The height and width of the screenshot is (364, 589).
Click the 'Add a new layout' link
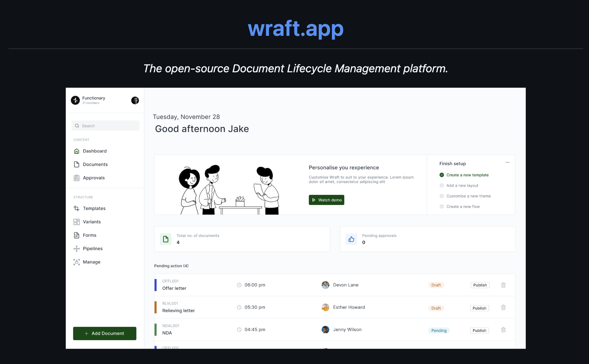coord(462,185)
